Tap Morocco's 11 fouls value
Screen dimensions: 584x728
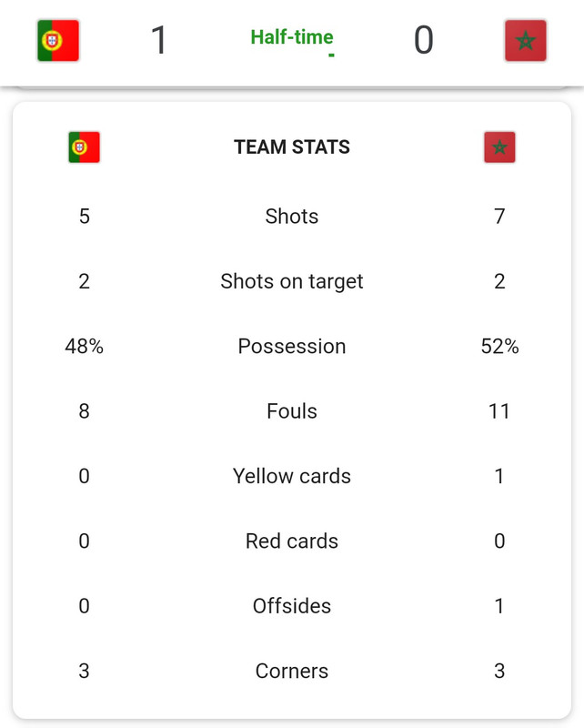coord(499,411)
